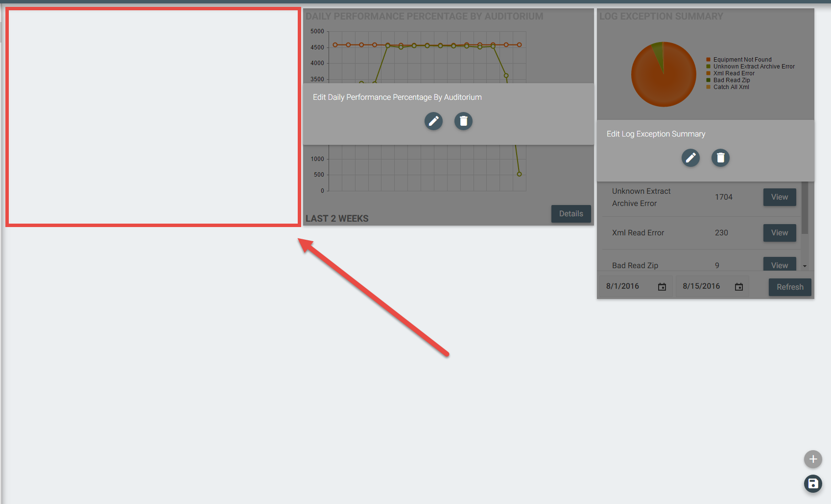831x504 pixels.
Task: Delete the Log Exception Summary widget
Action: coord(720,158)
